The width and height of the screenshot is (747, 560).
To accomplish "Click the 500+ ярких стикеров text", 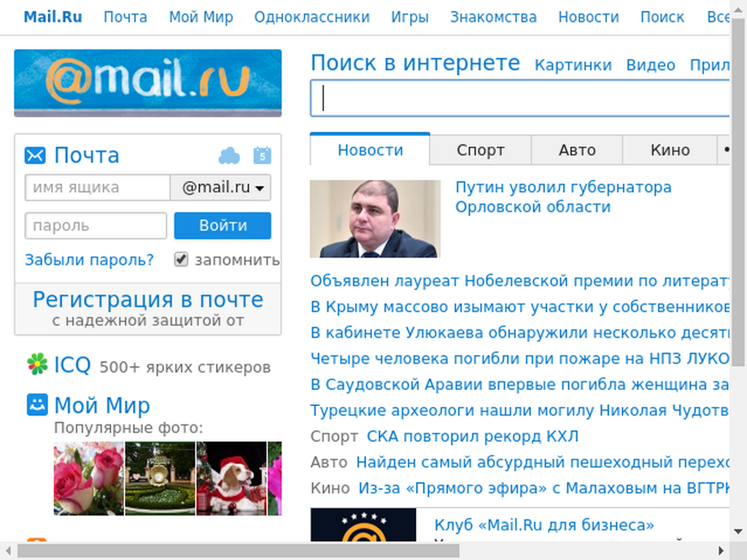I will [x=185, y=367].
